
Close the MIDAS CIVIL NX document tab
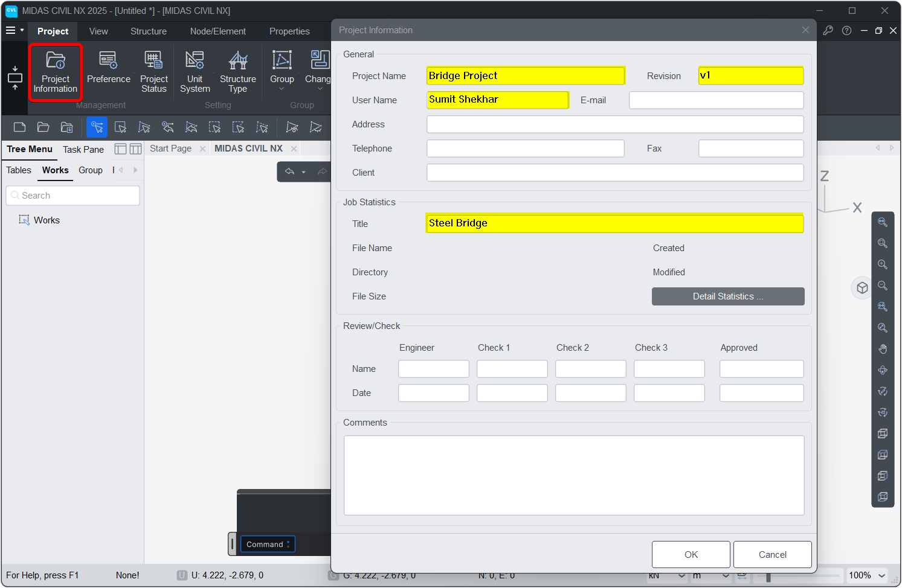pos(294,149)
